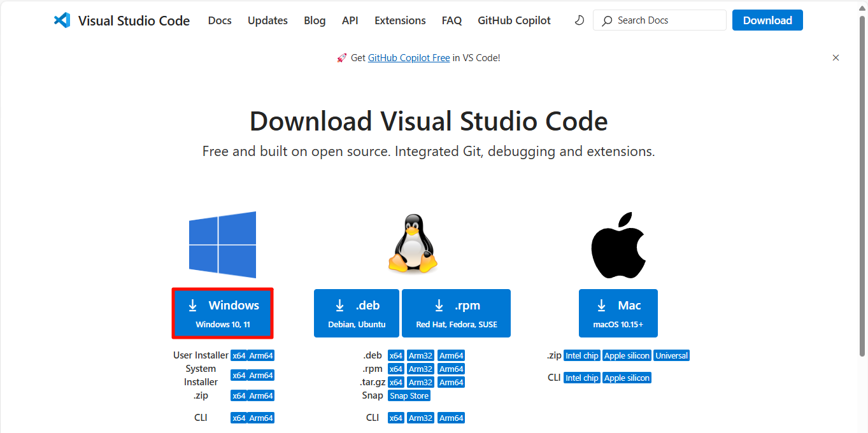Click the Linux penguin logo

tap(412, 242)
